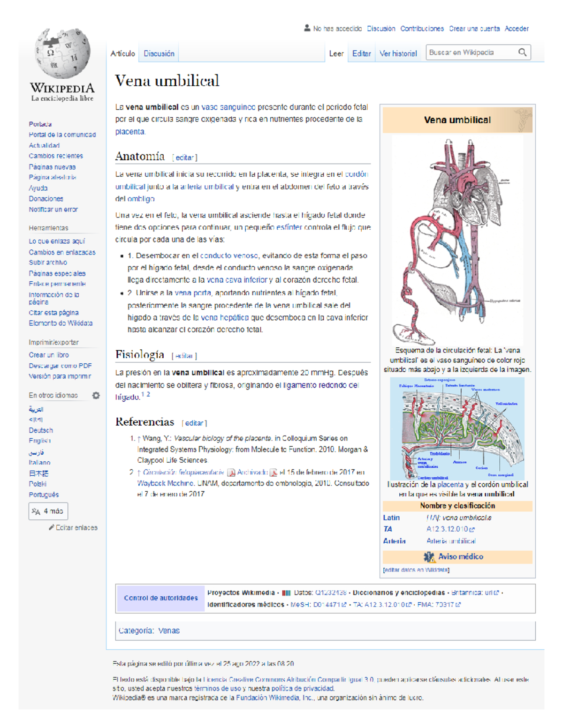Click the user account icon
Screen dimensions: 563x728
coord(307,28)
